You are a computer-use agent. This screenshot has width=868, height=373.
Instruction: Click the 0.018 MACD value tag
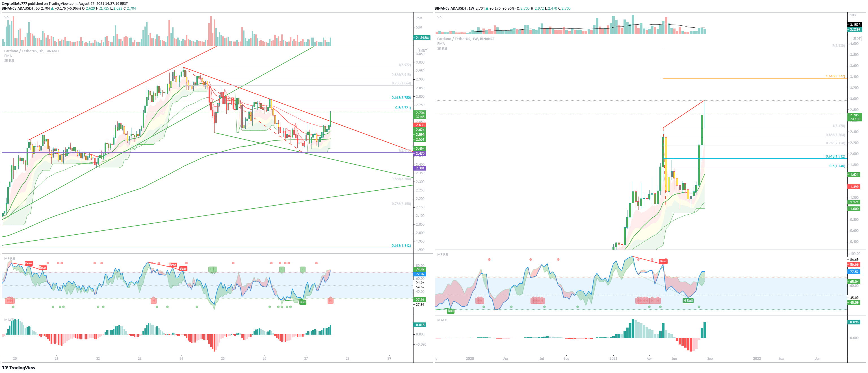point(420,325)
